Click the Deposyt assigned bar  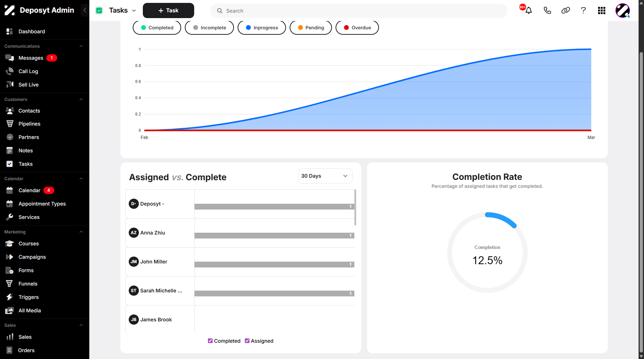coord(274,207)
